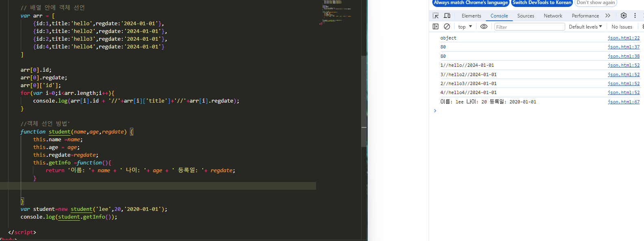Expand more DevTools tabs chevron
This screenshot has width=644, height=241.
point(608,15)
